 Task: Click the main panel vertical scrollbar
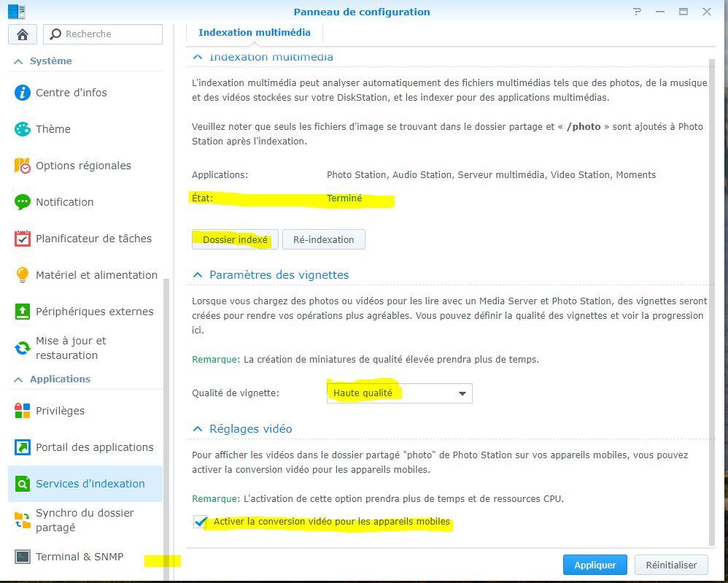[712, 302]
